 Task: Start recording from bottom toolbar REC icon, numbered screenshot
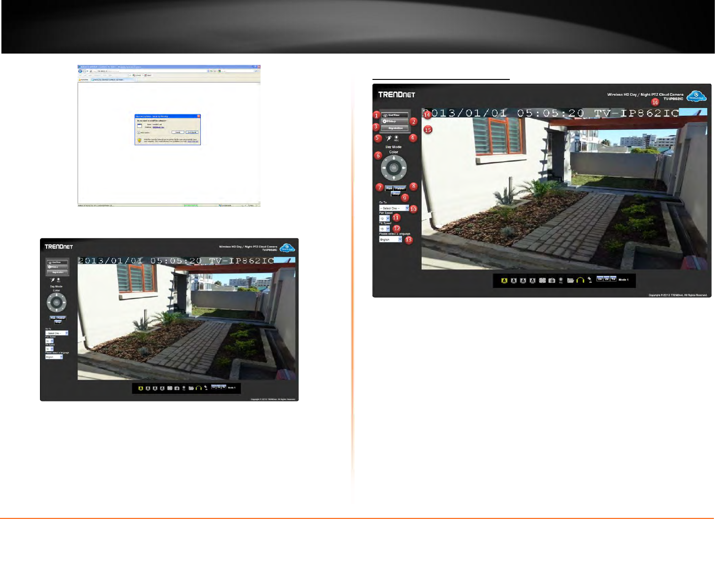pyautogui.click(x=561, y=281)
